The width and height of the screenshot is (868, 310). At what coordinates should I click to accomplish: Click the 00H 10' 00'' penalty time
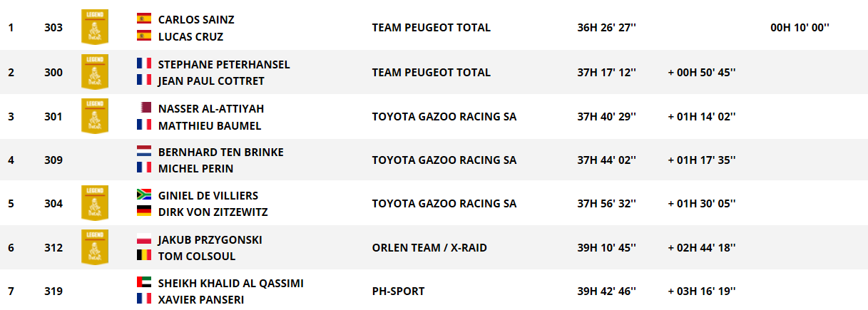[x=800, y=28]
